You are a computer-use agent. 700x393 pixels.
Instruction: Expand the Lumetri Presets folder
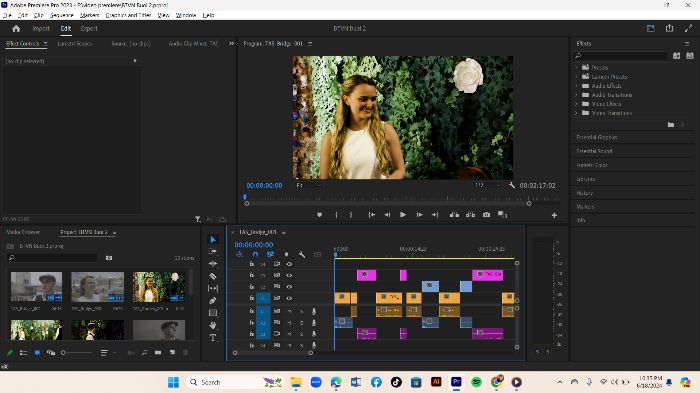(x=576, y=76)
